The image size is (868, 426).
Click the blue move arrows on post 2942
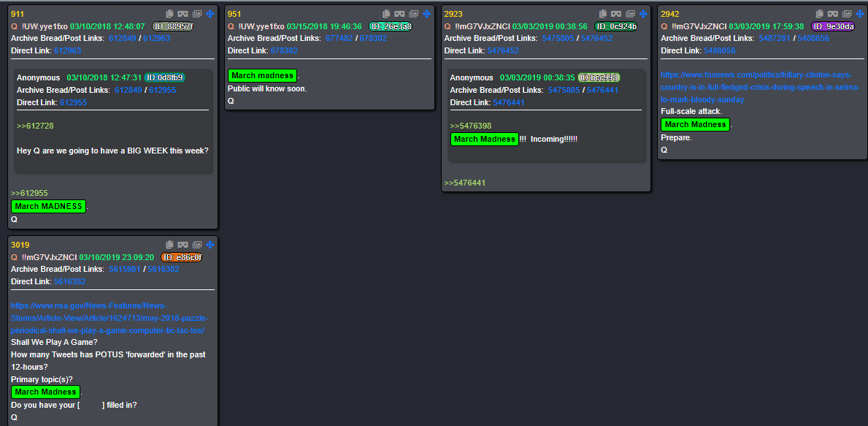(x=860, y=14)
